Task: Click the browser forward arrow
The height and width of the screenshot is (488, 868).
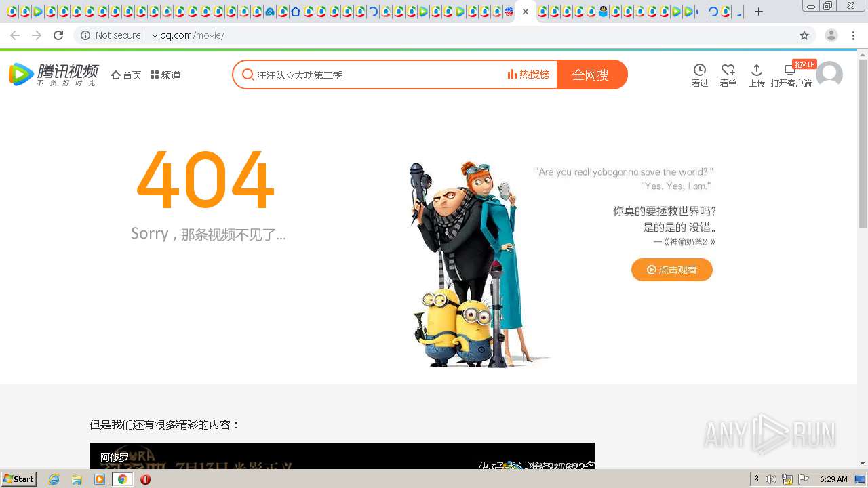Action: 37,35
